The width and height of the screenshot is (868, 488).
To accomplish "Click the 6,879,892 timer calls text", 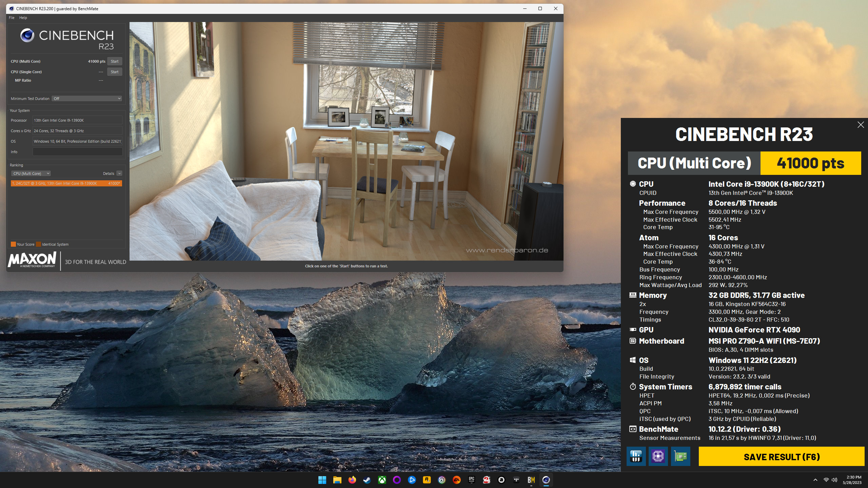I will coord(745,387).
